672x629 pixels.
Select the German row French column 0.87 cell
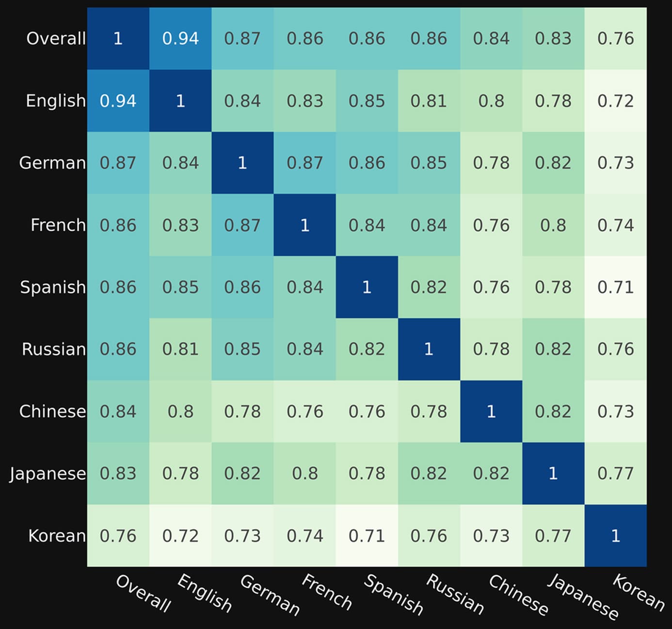click(305, 163)
